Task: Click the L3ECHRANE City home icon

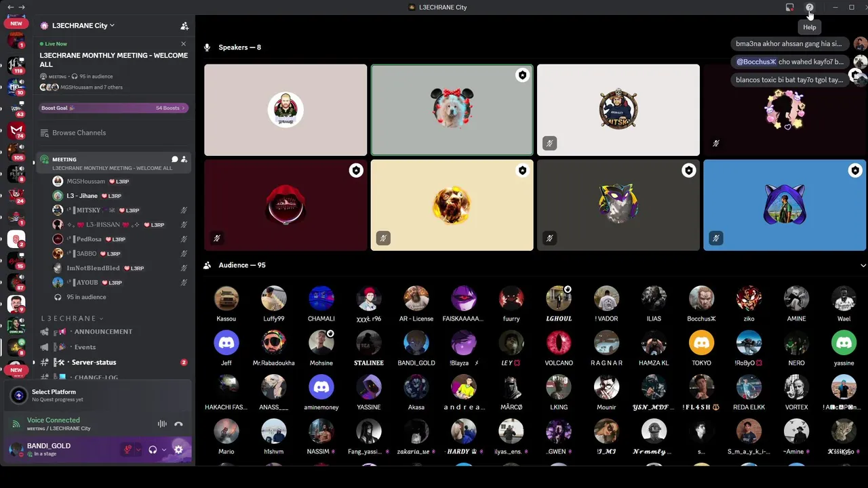Action: click(x=45, y=26)
